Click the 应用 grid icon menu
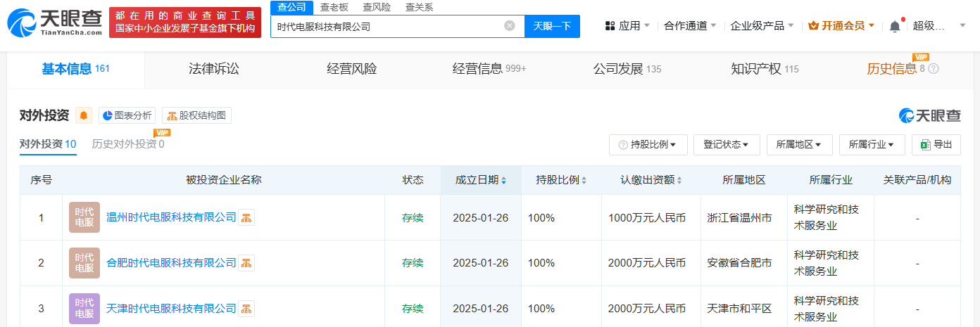This screenshot has height=327, width=980. (x=627, y=25)
